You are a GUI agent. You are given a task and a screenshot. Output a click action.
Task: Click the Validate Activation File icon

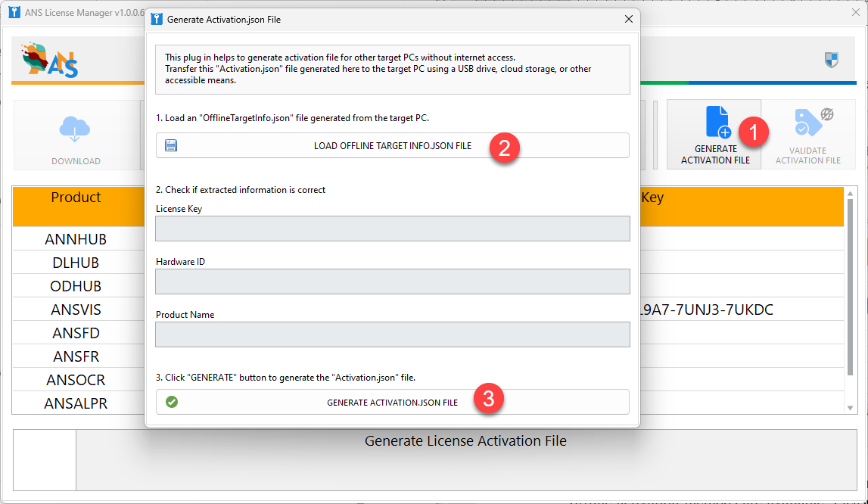[808, 123]
